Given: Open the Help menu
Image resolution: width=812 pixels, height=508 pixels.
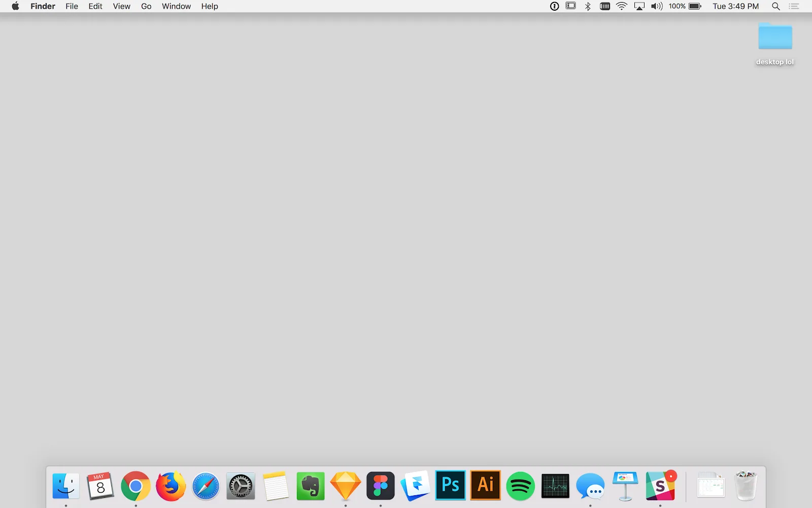Looking at the screenshot, I should click(x=210, y=6).
